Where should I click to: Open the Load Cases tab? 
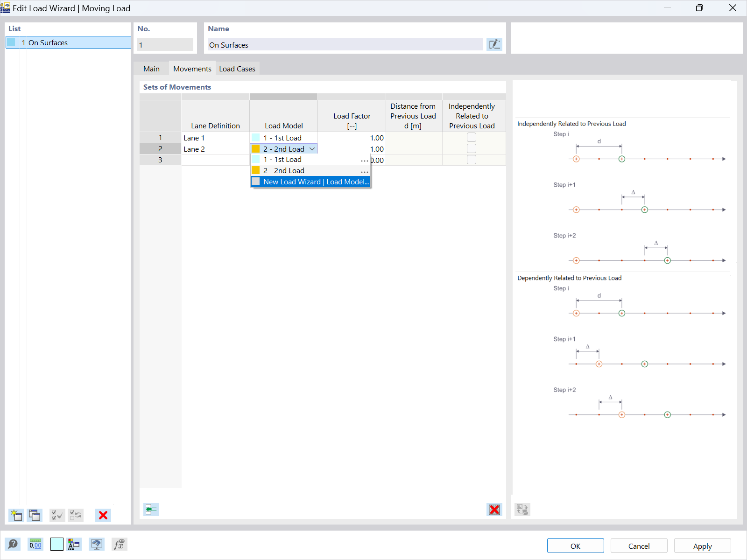pos(237,69)
